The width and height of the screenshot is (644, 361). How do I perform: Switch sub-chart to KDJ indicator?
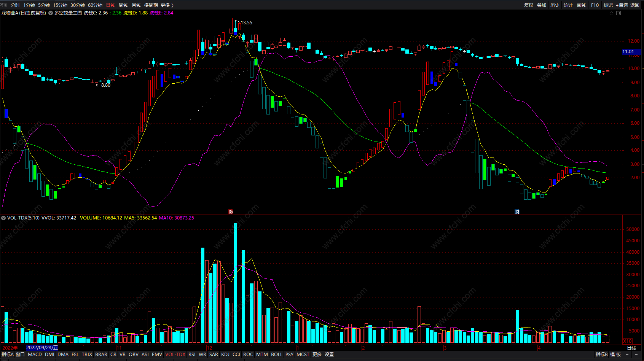coord(225,355)
